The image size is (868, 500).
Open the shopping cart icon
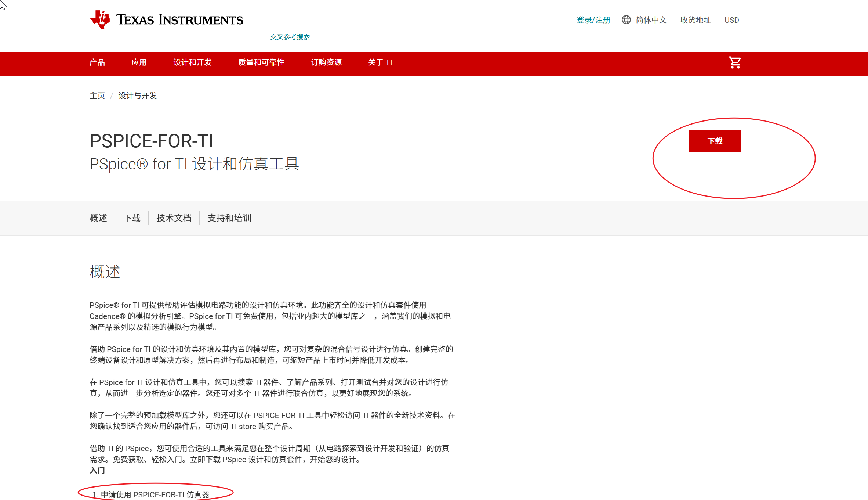pyautogui.click(x=734, y=62)
